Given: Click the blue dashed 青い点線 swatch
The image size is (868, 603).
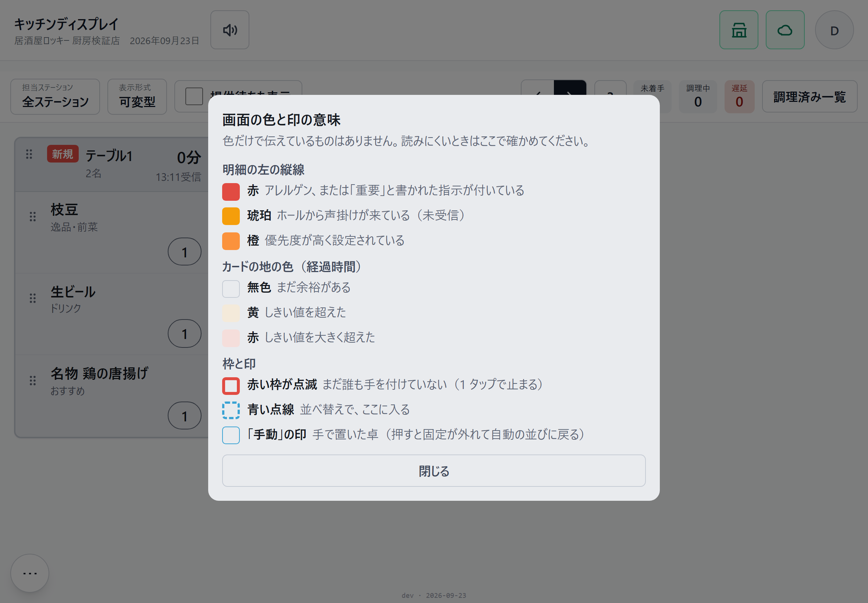Looking at the screenshot, I should coord(231,411).
